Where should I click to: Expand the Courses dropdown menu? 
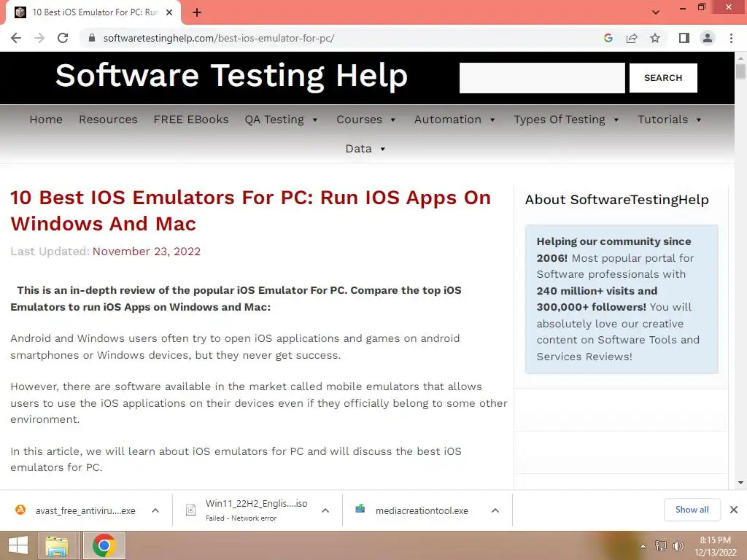pos(366,120)
